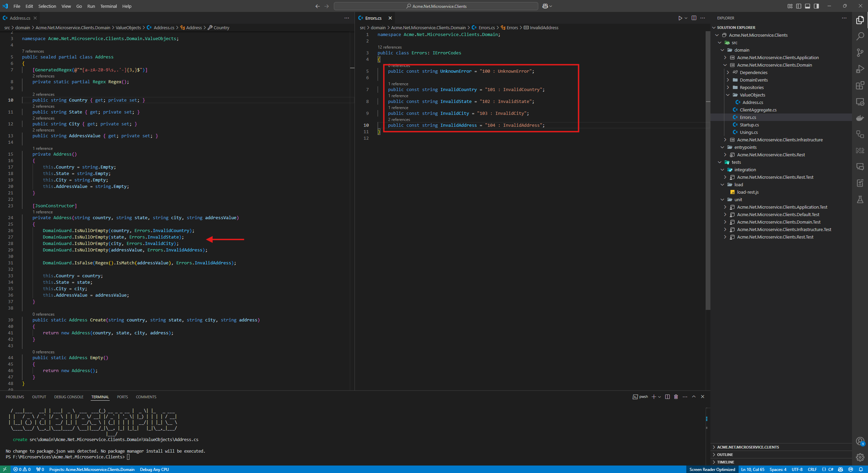Go forward using the navigation right arrow
The width and height of the screenshot is (868, 473).
(x=327, y=6)
